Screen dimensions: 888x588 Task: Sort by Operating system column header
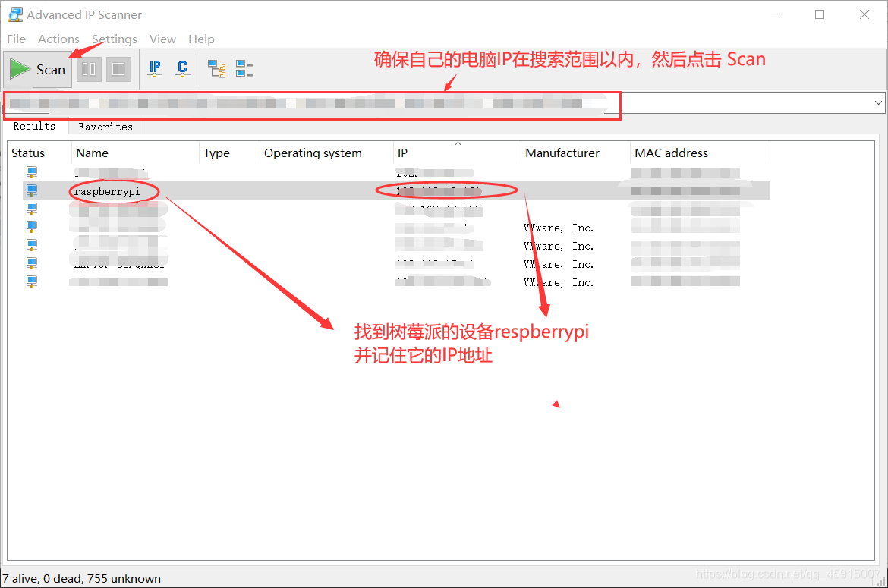[x=326, y=153]
